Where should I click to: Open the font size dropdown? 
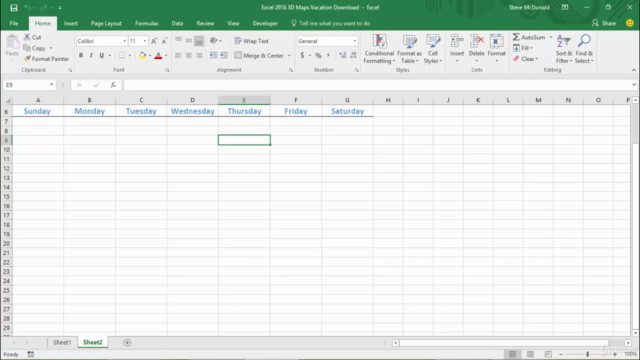(x=144, y=41)
